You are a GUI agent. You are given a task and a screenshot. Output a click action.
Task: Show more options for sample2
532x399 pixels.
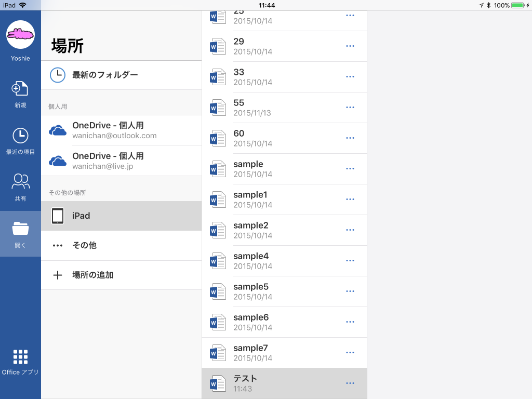coord(350,230)
